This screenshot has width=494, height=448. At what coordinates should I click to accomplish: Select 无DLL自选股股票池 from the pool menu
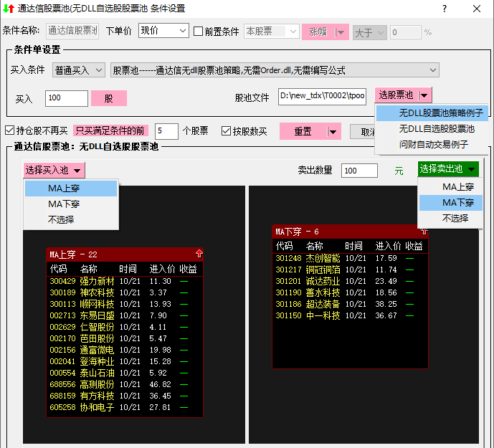[437, 129]
